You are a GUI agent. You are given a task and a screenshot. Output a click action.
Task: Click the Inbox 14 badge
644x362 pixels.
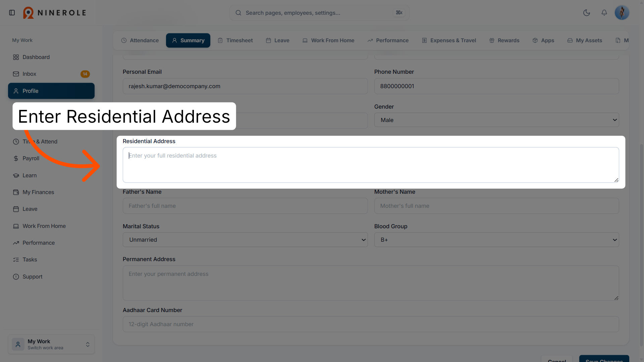(x=85, y=74)
